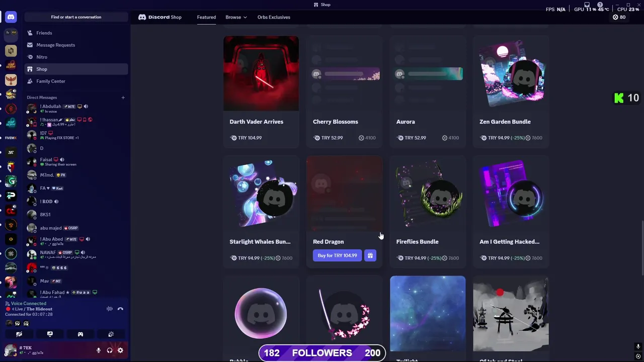This screenshot has height=362, width=644.
Task: Open Am I Getting Hacked bundle
Action: pos(511,212)
